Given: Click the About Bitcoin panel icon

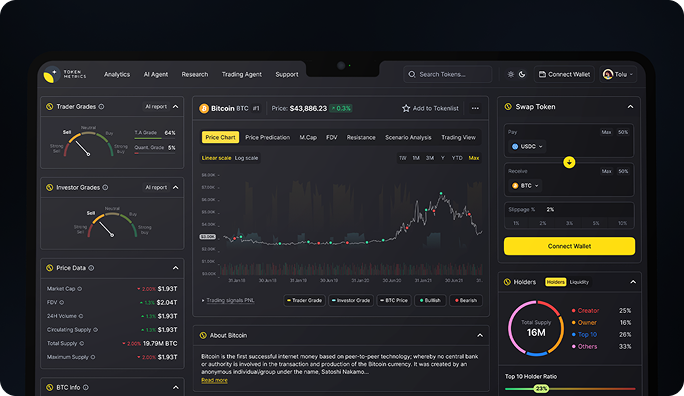Looking at the screenshot, I should (203, 335).
